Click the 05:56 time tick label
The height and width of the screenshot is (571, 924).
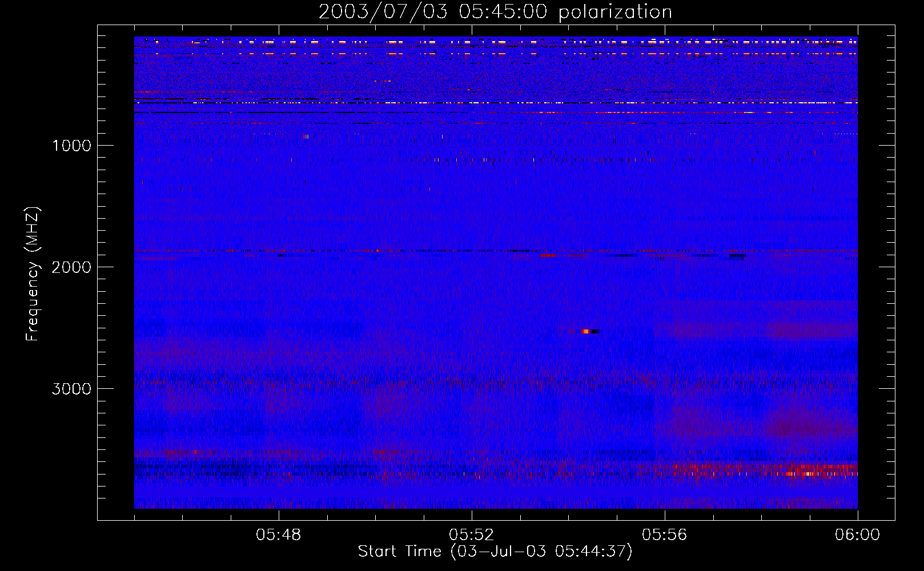tap(665, 535)
